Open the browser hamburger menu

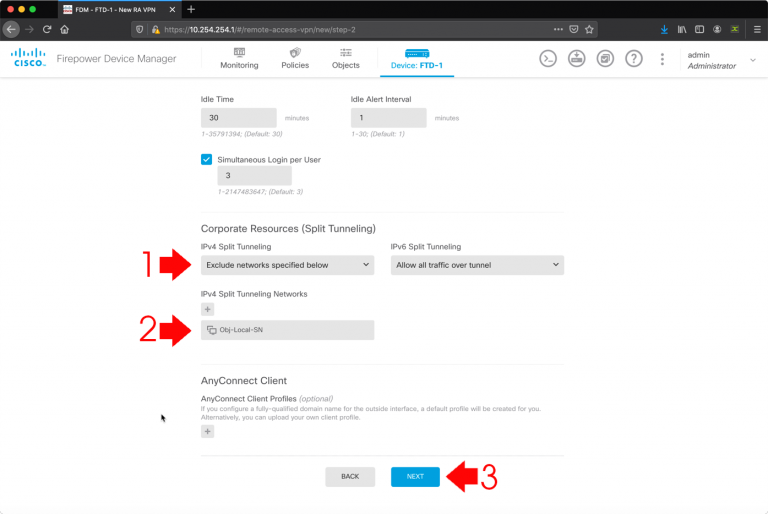pyautogui.click(x=757, y=29)
